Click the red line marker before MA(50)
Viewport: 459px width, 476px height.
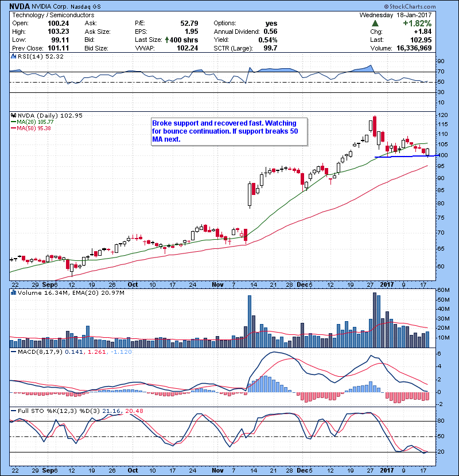13,128
